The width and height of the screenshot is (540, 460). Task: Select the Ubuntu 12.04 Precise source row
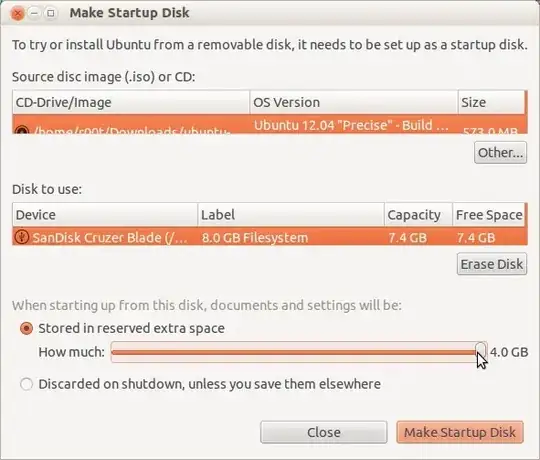(x=270, y=125)
